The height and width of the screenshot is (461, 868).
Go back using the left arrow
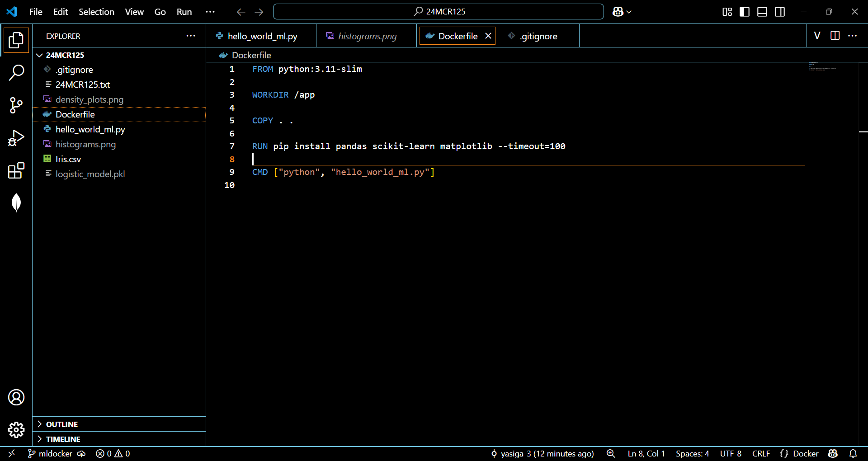(x=241, y=12)
